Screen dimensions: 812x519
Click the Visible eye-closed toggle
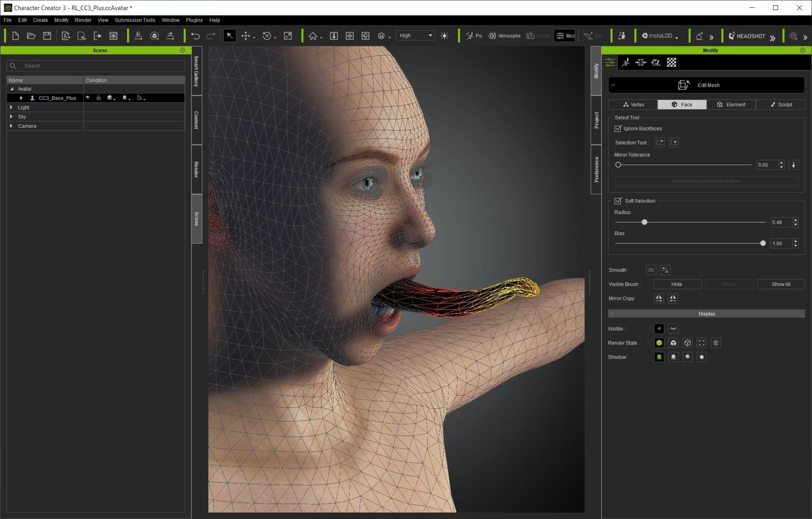673,329
